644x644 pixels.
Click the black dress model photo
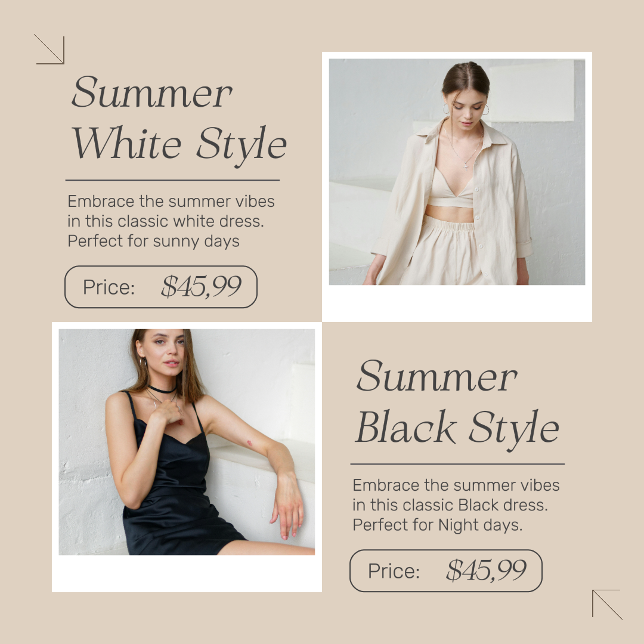point(187,442)
